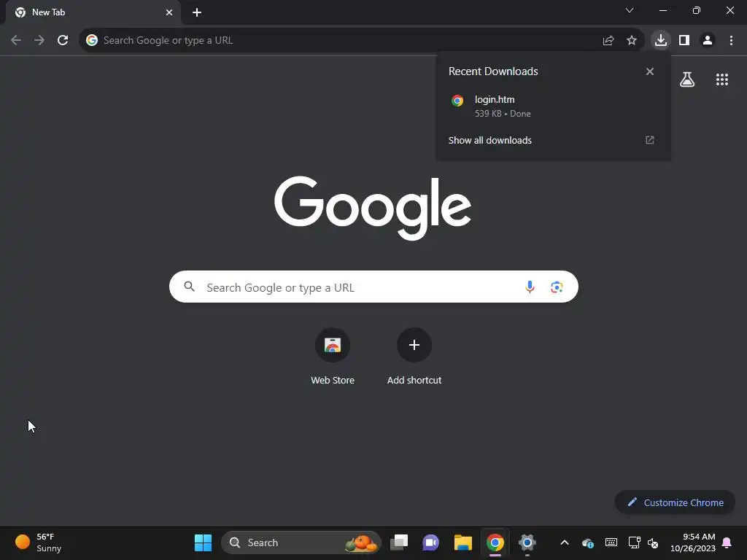Open network status tray icon
The image size is (747, 560).
[x=634, y=542]
